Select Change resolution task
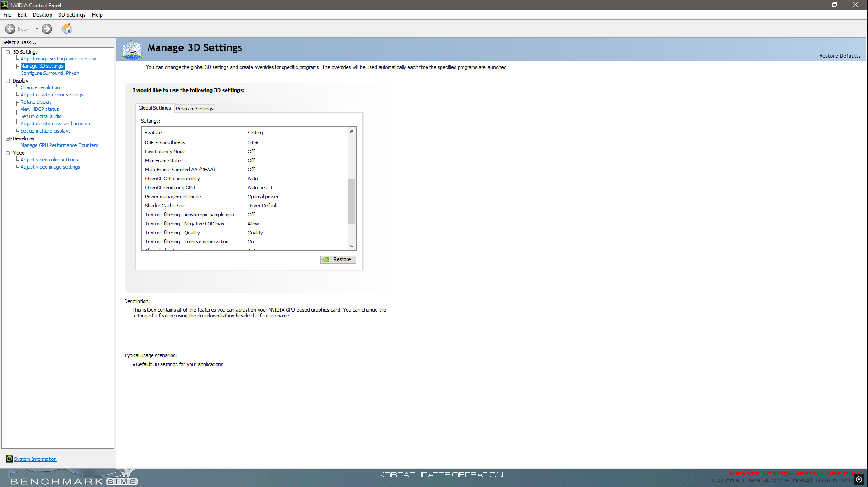868x487 pixels. point(40,87)
